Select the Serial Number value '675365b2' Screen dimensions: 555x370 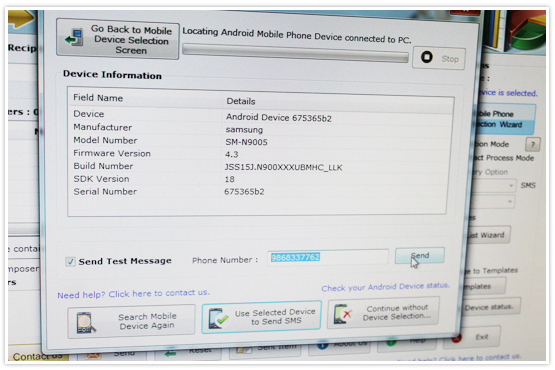pyautogui.click(x=244, y=192)
